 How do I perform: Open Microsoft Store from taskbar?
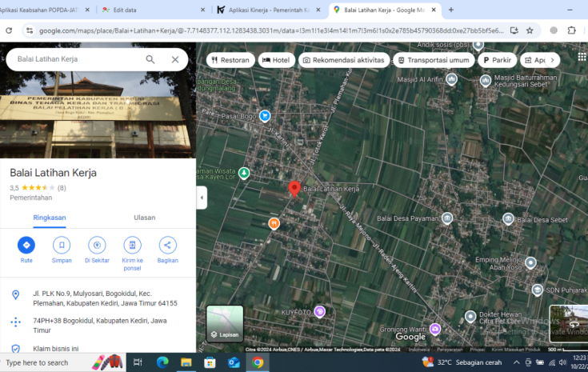[210, 362]
